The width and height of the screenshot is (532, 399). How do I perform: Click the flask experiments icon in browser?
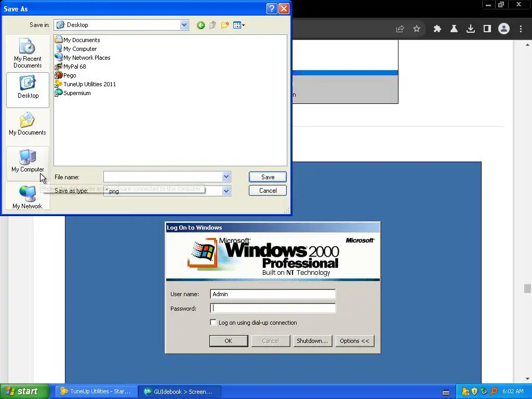pyautogui.click(x=454, y=29)
